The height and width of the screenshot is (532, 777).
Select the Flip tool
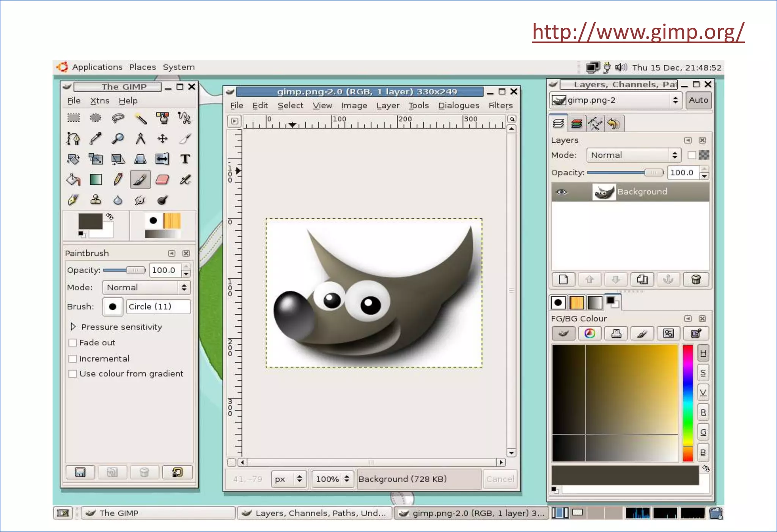[162, 159]
